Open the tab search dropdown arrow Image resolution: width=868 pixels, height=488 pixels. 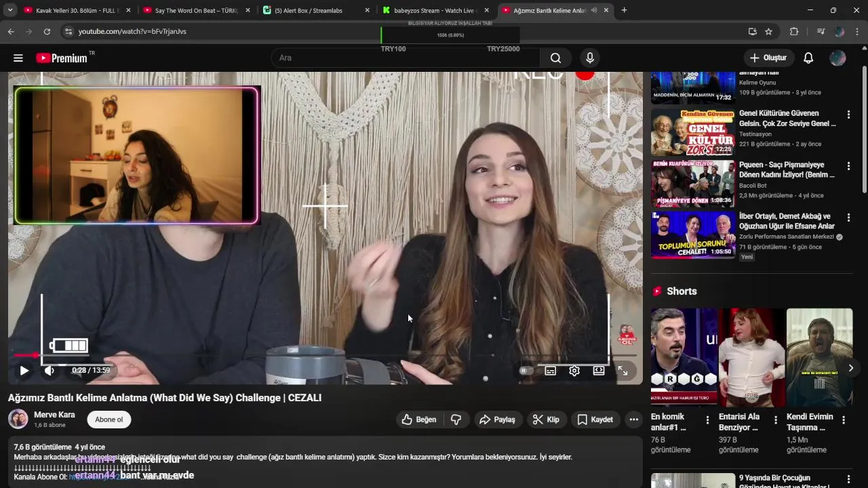point(10,10)
